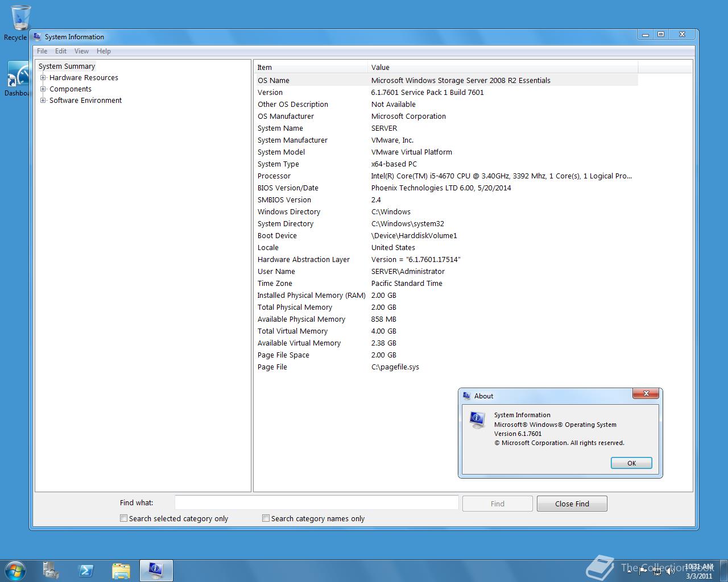Close the About dialog with X
The height and width of the screenshot is (582, 728).
coord(646,393)
